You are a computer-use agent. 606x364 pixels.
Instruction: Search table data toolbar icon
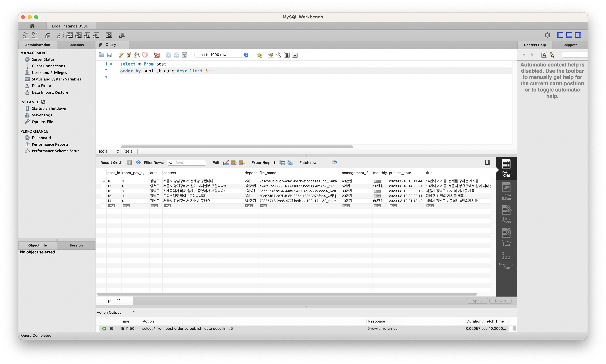coord(109,35)
